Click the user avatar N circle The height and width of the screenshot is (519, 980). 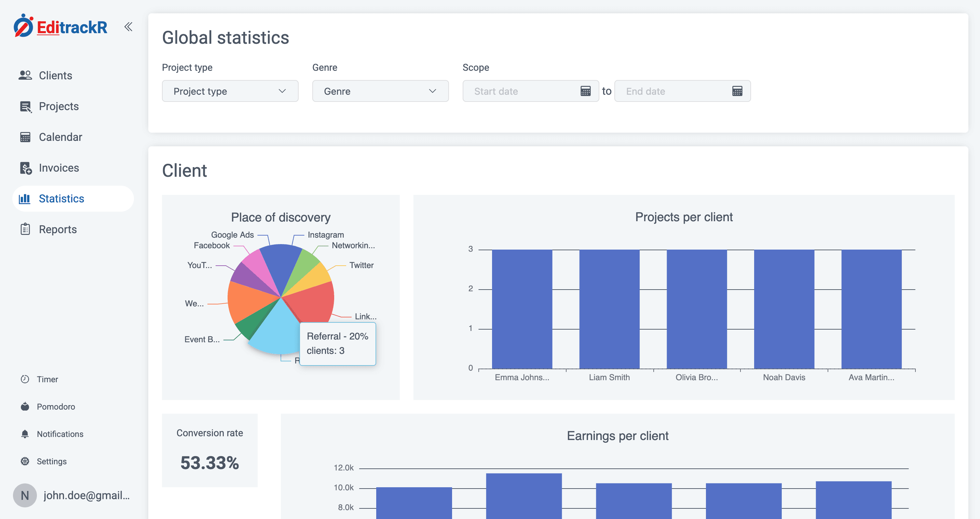point(25,495)
